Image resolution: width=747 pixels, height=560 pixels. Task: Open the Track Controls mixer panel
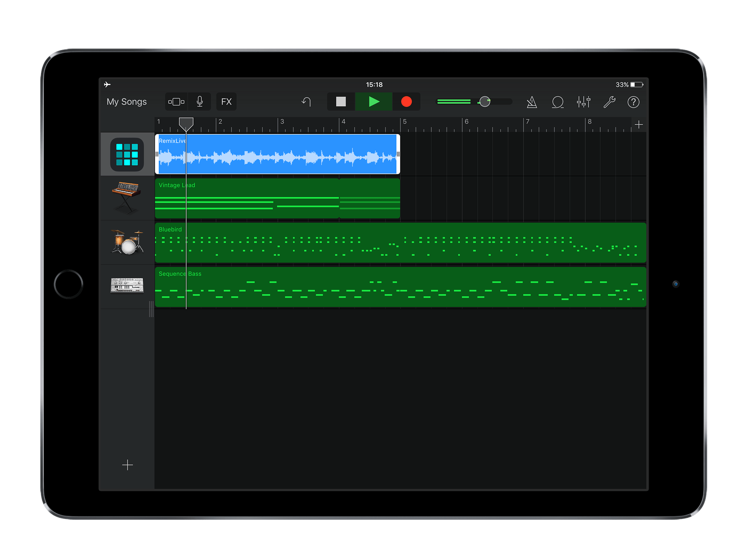584,102
